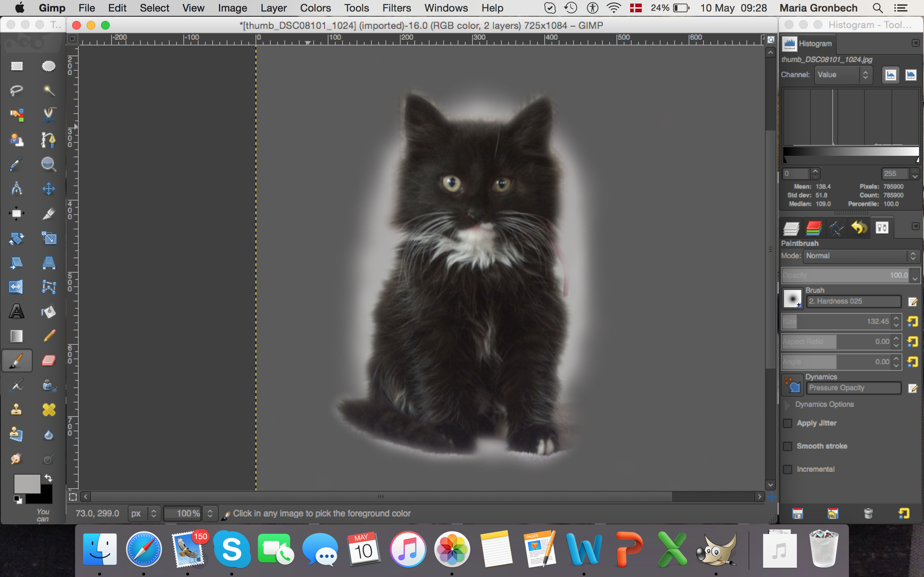Viewport: 924px width, 577px height.
Task: Click the zoom percentage input field
Action: coord(183,513)
